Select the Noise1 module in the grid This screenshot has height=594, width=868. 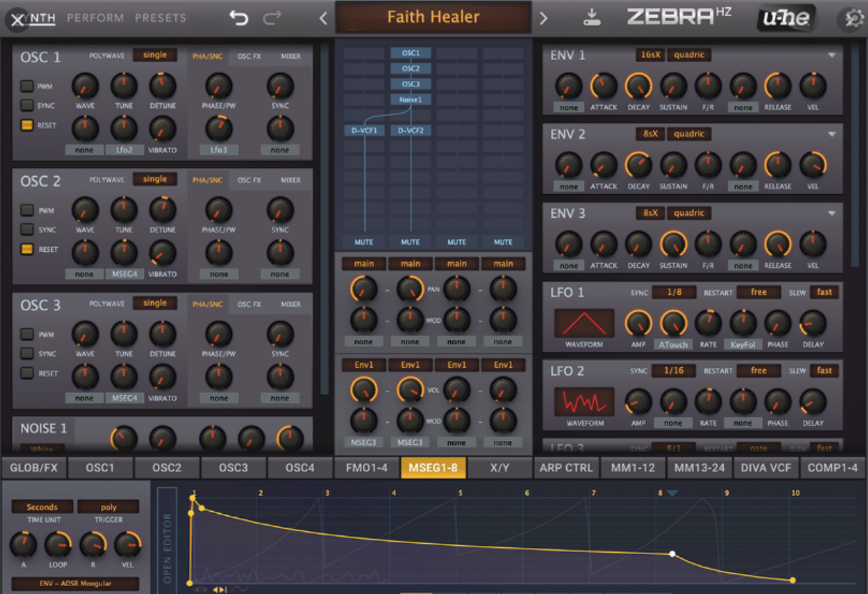coord(410,99)
